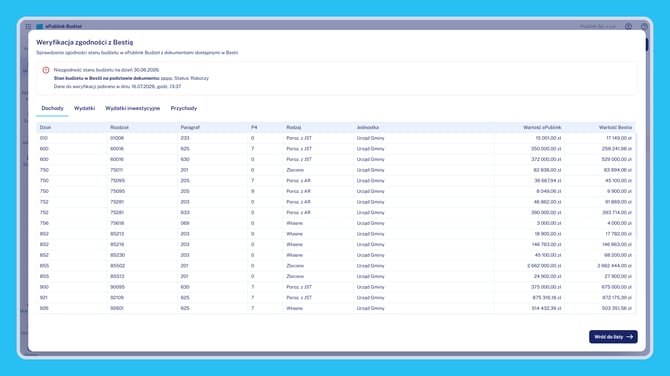Select the Dział cell reading 921

pos(44,297)
